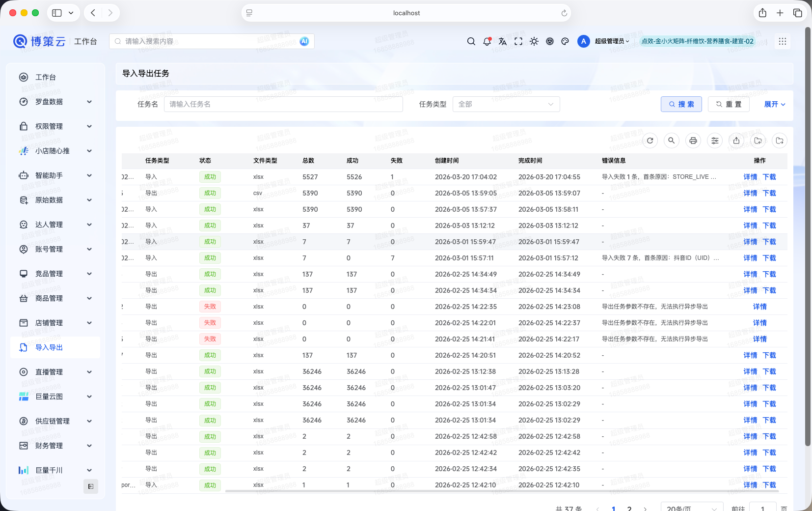Screen dimensions: 812x511
Task: Open the column settings sliders icon
Action: coord(715,141)
